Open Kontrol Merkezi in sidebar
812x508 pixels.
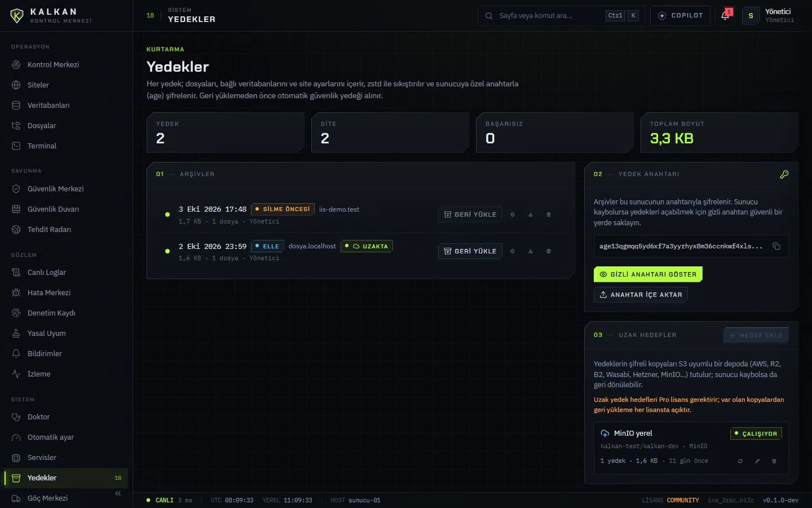click(x=67, y=64)
